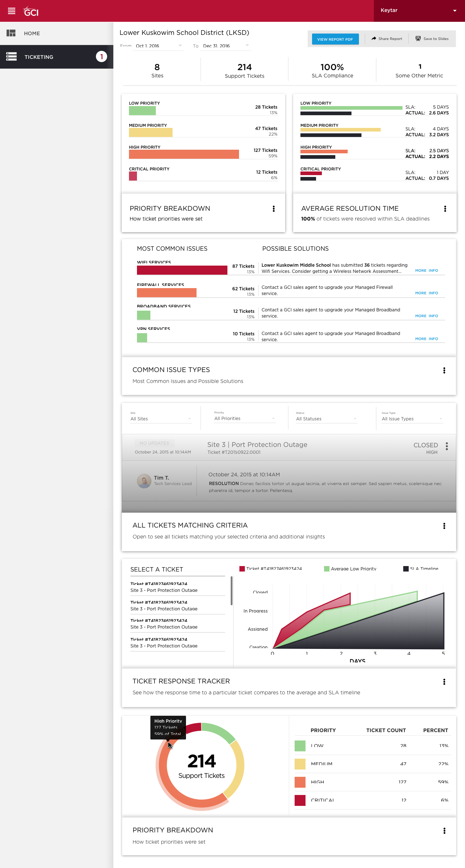Click the Ticket Count column header
465x868 pixels.
click(x=386, y=730)
